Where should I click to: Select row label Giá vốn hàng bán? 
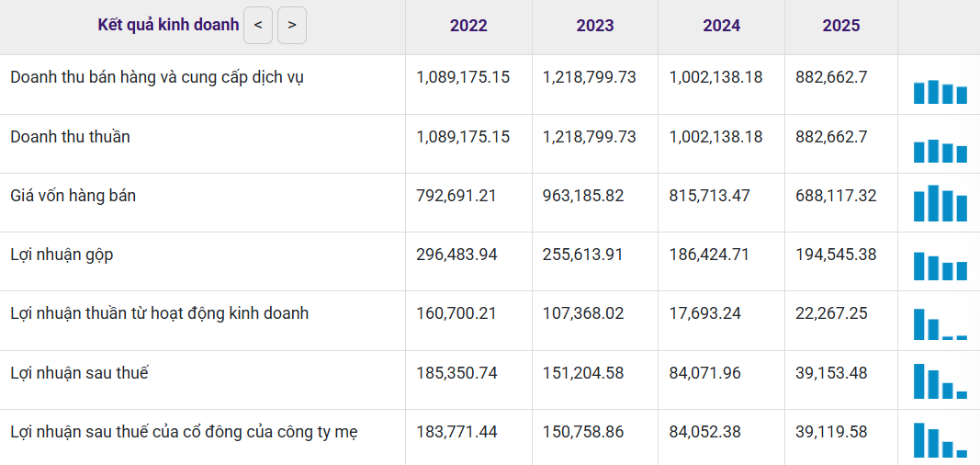pos(73,197)
